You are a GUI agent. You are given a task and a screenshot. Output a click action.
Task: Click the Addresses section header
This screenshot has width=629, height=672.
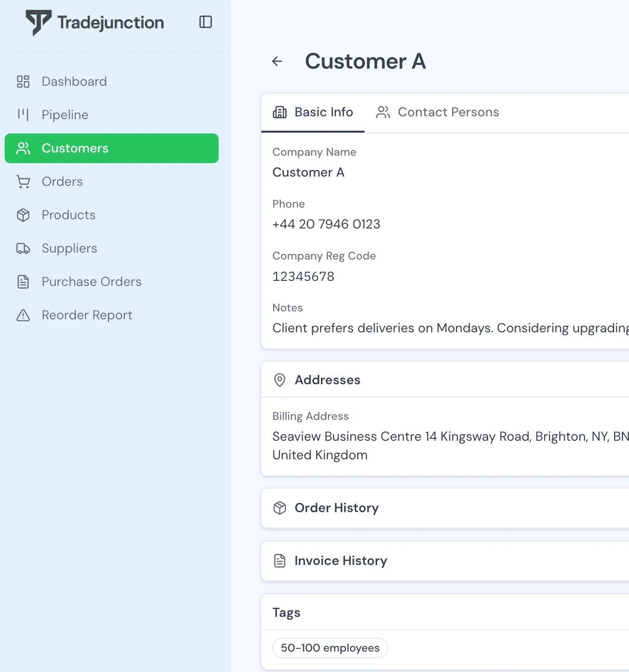445,380
